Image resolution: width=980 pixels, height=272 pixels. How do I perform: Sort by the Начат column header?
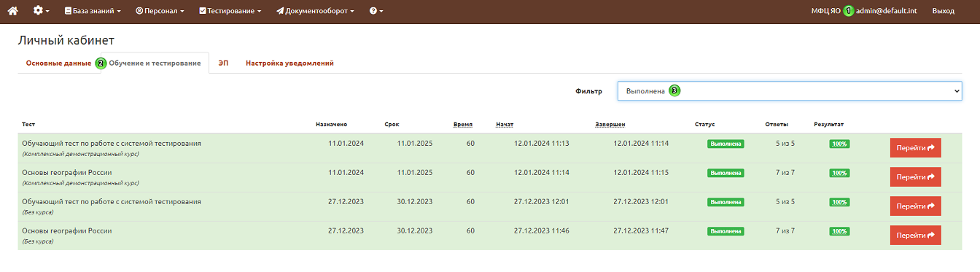pos(505,125)
